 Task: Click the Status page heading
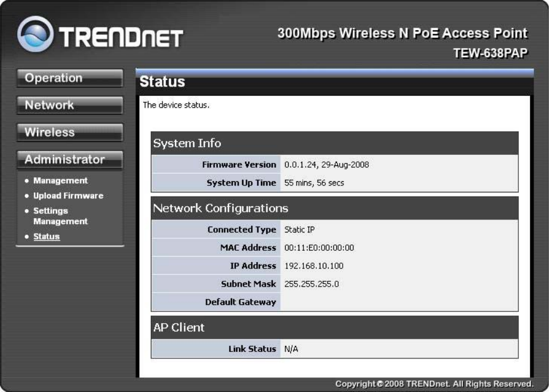click(x=162, y=82)
